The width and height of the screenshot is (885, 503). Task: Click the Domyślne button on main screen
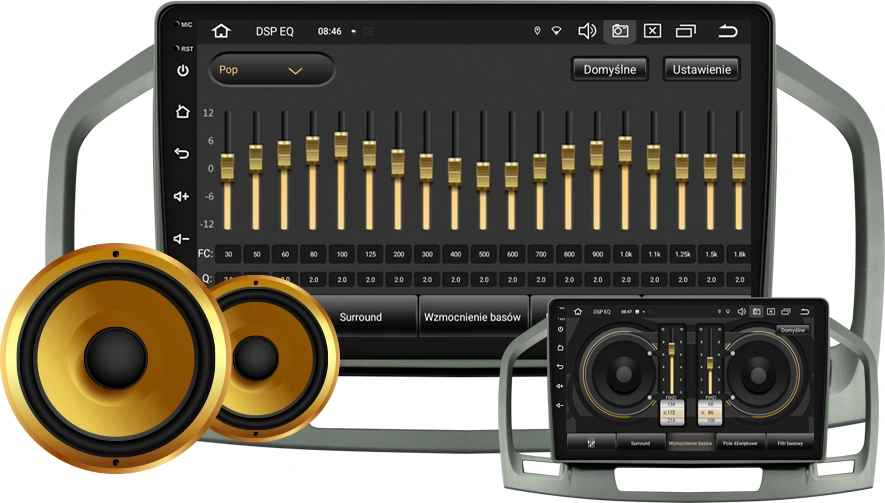coord(610,69)
